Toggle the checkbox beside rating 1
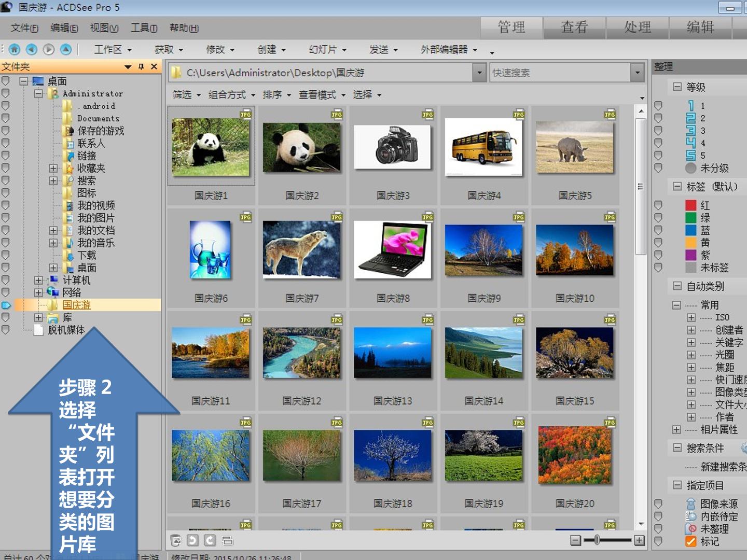This screenshot has height=560, width=747. [658, 106]
